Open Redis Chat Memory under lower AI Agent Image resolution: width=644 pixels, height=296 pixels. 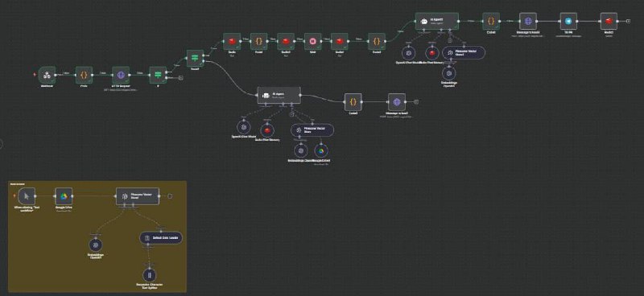click(267, 130)
